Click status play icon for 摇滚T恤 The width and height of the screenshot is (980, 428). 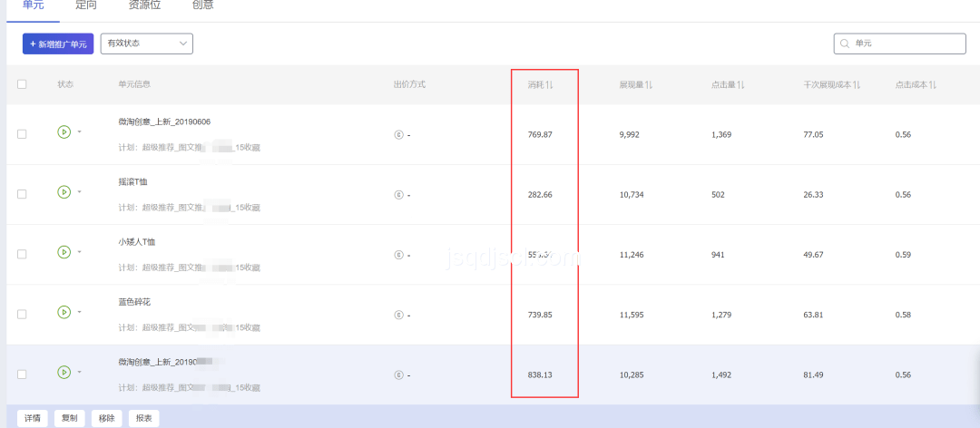click(x=64, y=192)
